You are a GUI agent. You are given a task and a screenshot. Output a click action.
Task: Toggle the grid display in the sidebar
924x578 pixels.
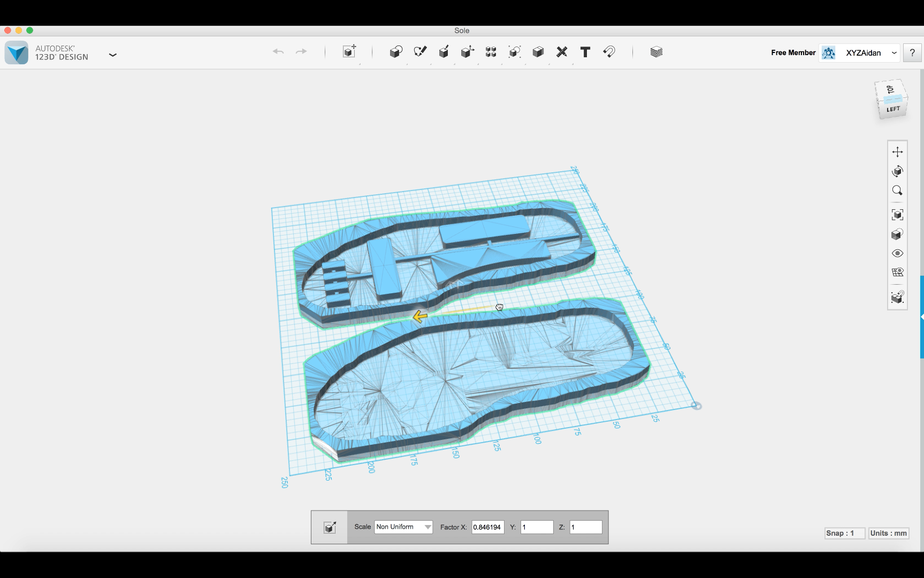click(898, 272)
